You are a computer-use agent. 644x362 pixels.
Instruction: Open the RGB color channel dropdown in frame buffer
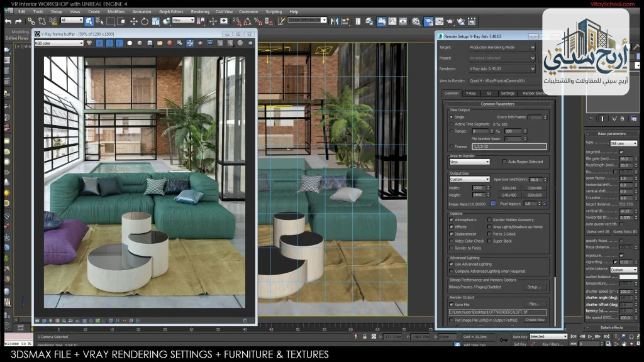tap(60, 43)
